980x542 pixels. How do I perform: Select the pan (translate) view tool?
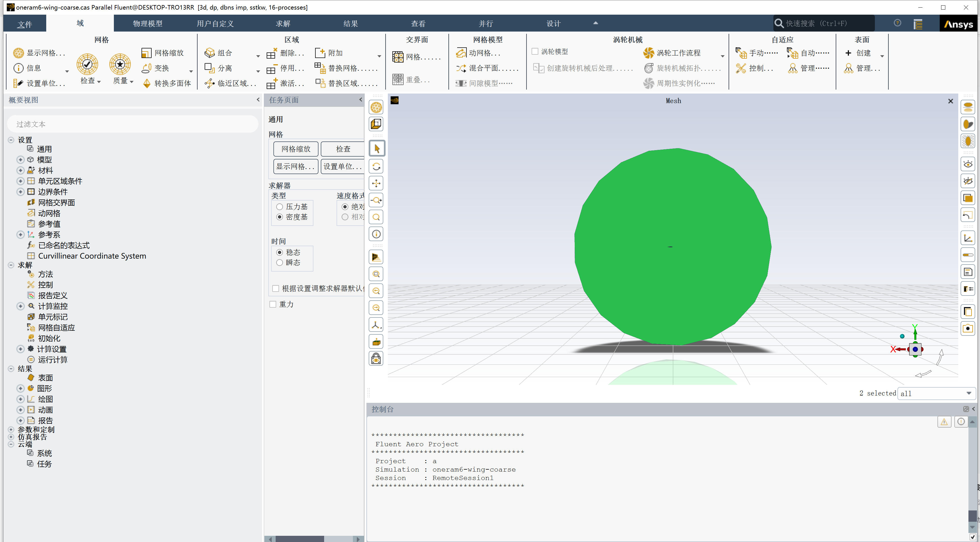pyautogui.click(x=376, y=183)
